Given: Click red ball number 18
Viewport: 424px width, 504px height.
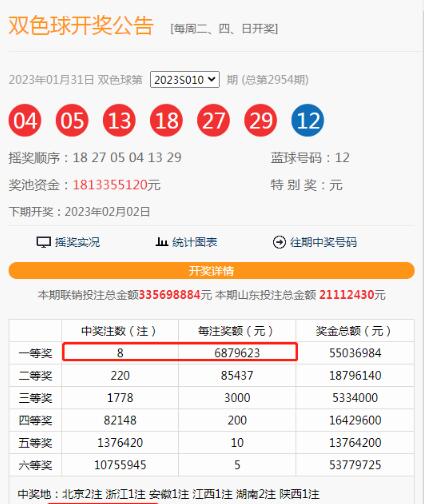Looking at the screenshot, I should pyautogui.click(x=166, y=120).
